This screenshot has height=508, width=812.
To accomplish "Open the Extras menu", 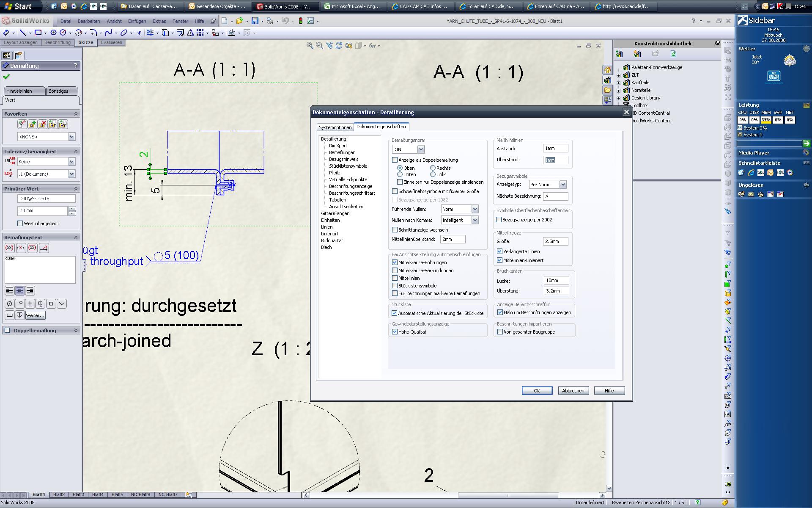I will point(159,21).
